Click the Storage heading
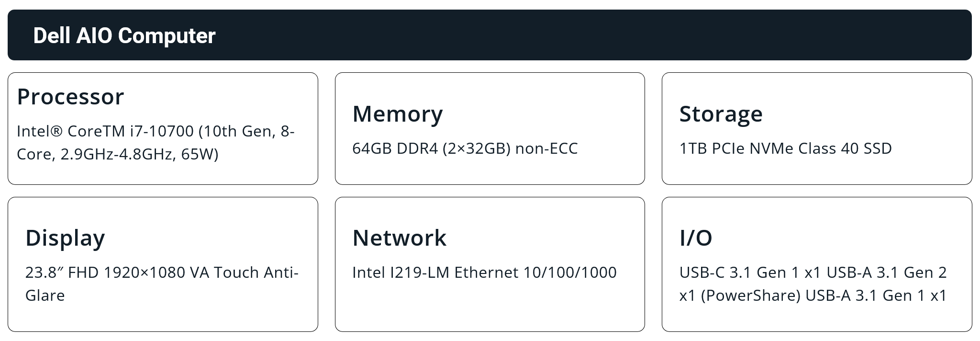The image size is (980, 341). 721,114
